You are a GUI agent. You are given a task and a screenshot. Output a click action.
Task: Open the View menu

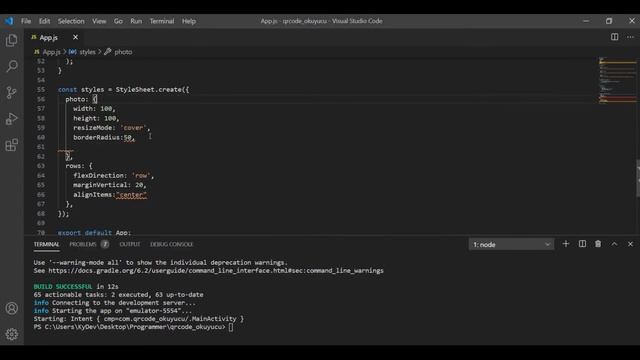point(99,21)
